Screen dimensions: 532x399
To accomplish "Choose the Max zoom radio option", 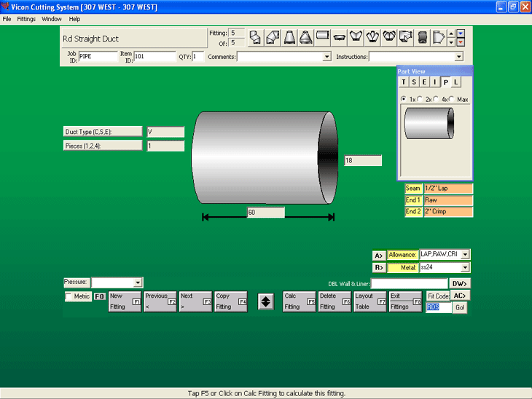I will pyautogui.click(x=451, y=99).
